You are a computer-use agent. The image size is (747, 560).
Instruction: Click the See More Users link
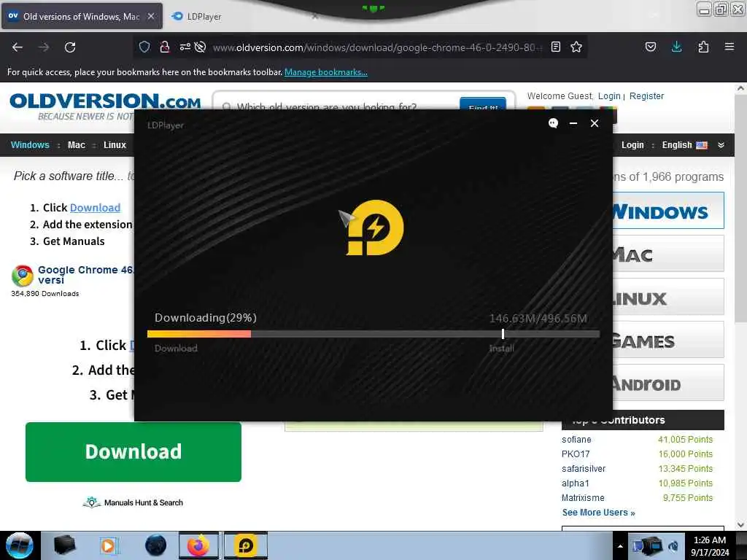point(598,513)
